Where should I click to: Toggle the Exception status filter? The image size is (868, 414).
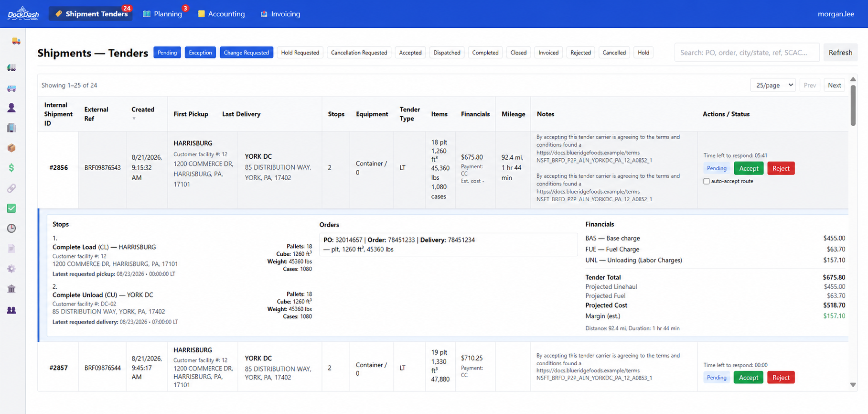pyautogui.click(x=200, y=53)
